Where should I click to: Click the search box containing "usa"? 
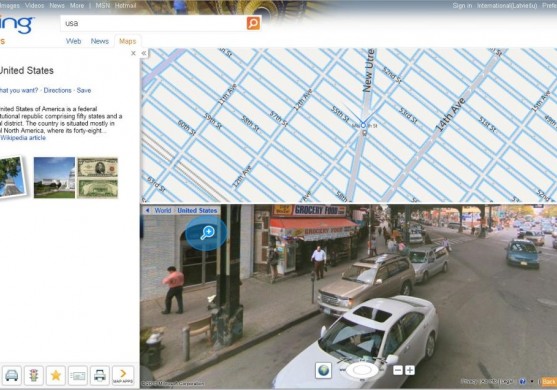coord(154,23)
